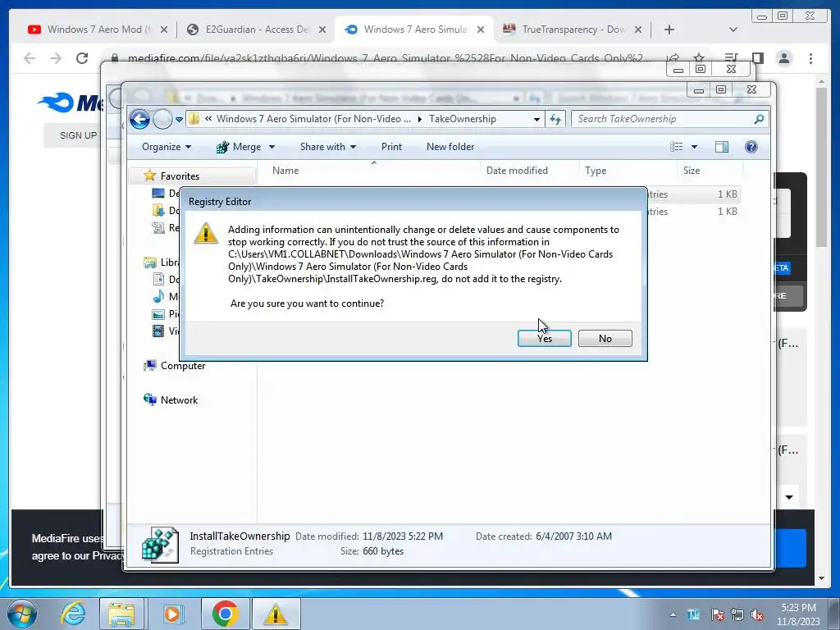Click the Libraries folder icon
Viewport: 840px width, 630px height.
point(150,262)
